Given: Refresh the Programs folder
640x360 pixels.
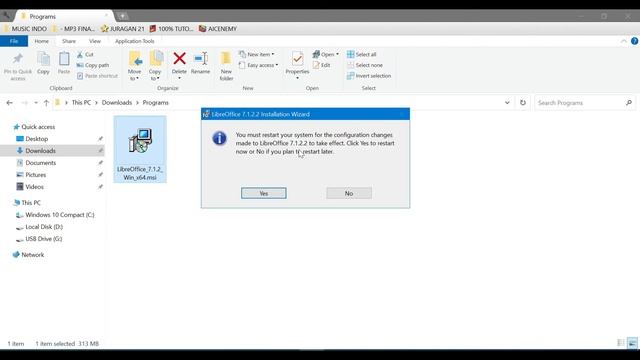Looking at the screenshot, I should click(x=523, y=103).
